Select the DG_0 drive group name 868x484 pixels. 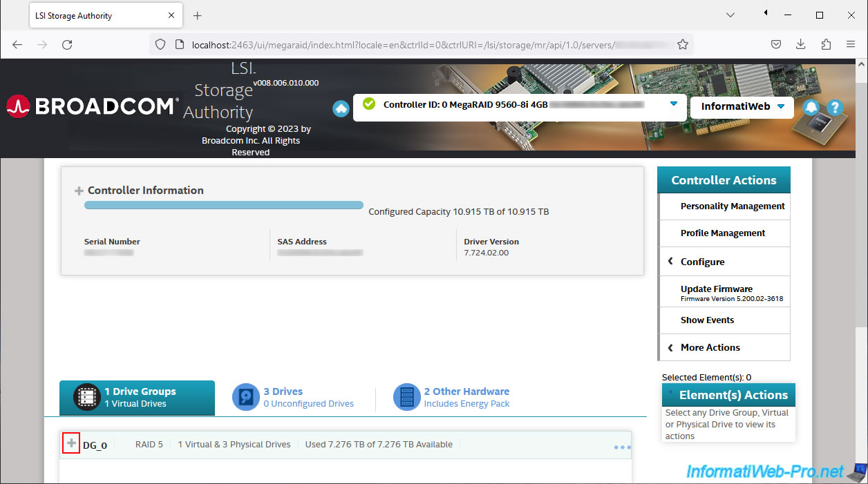point(95,445)
